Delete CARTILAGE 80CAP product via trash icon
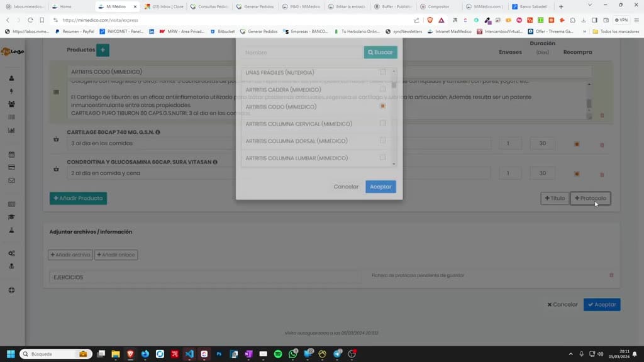Viewport: 644px width, 362px height. pos(602,145)
